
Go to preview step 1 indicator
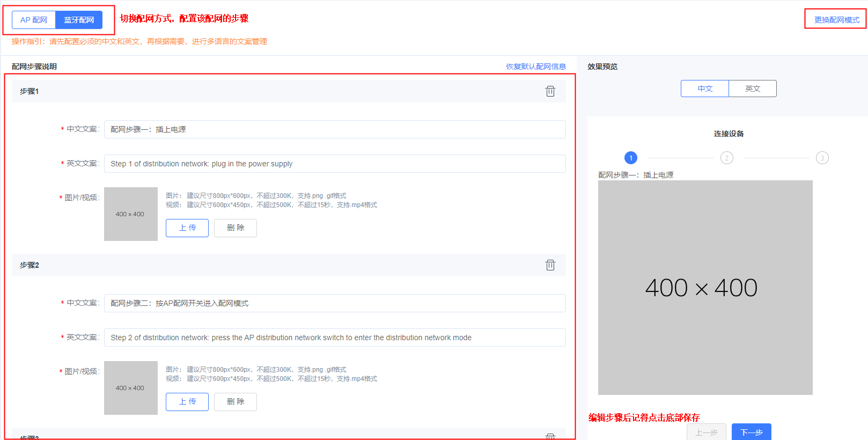click(x=631, y=158)
